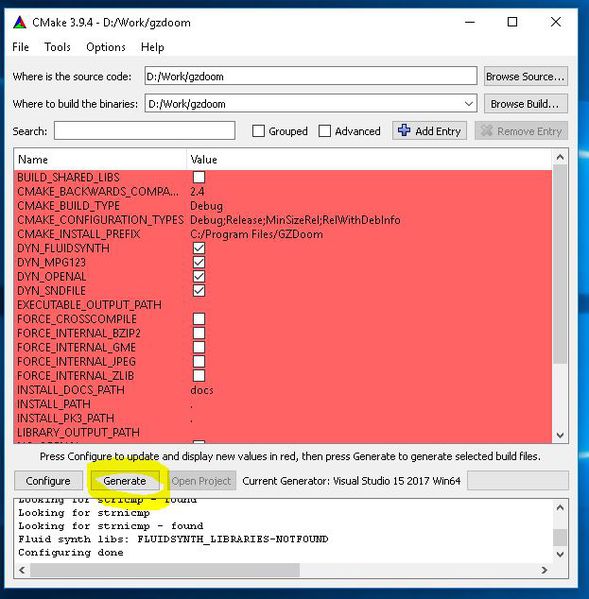Screen dimensions: 589x599
Task: Select the Debug value of CMAKE_BUILD_TYPE
Action: 206,206
